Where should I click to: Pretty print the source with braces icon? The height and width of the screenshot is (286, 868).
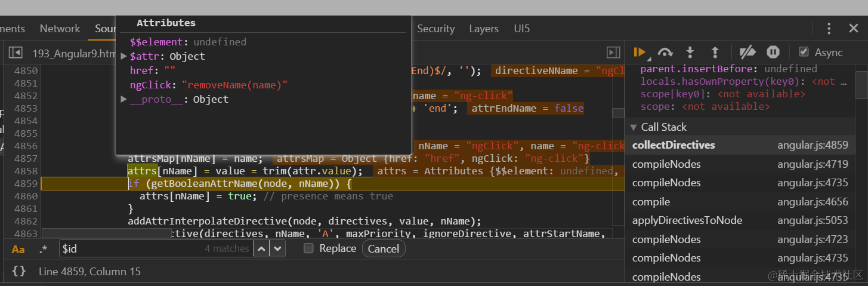pyautogui.click(x=18, y=271)
